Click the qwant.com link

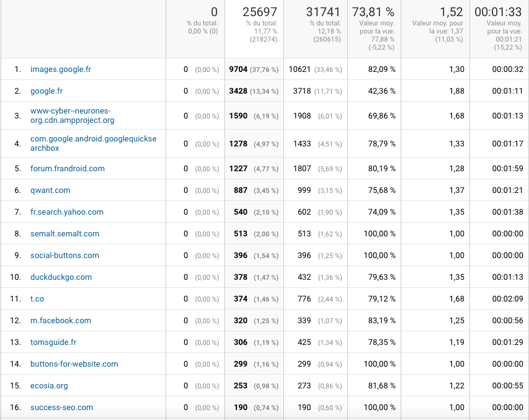(50, 190)
